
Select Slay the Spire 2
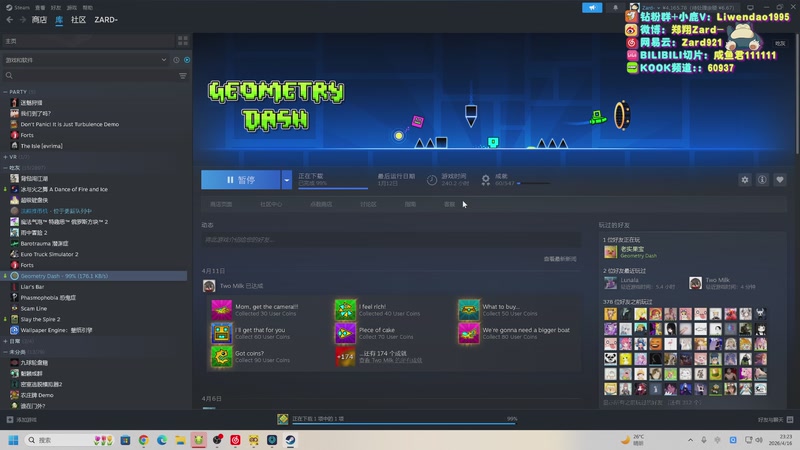pyautogui.click(x=40, y=319)
